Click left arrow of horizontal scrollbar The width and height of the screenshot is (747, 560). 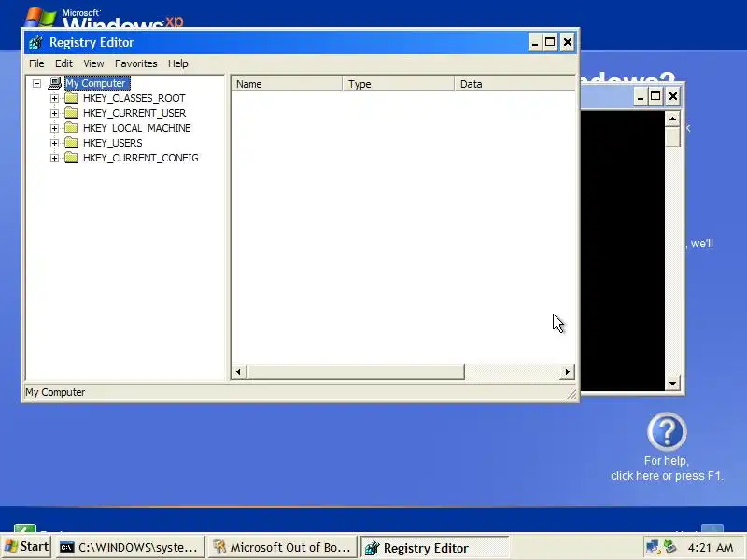point(239,371)
